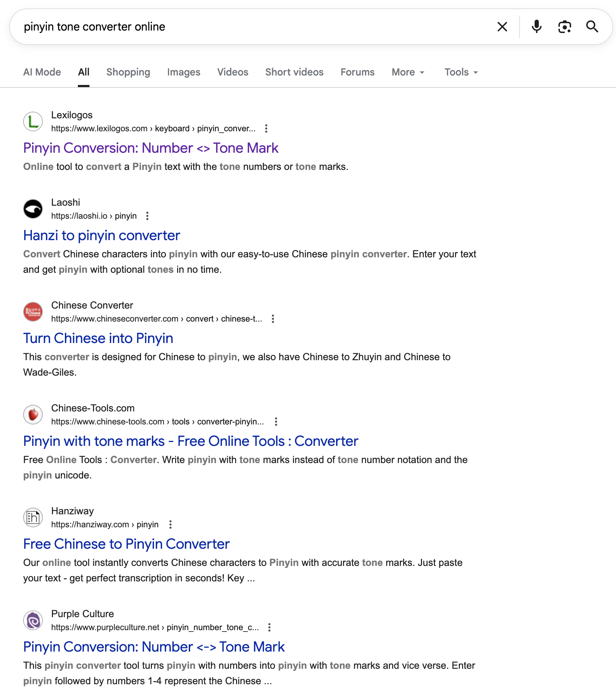The width and height of the screenshot is (616, 693).
Task: Expand the More search filters dropdown
Action: [408, 72]
